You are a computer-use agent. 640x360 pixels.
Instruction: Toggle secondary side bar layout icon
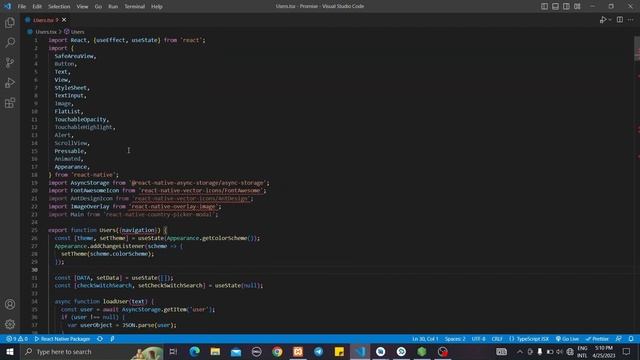(566, 6)
